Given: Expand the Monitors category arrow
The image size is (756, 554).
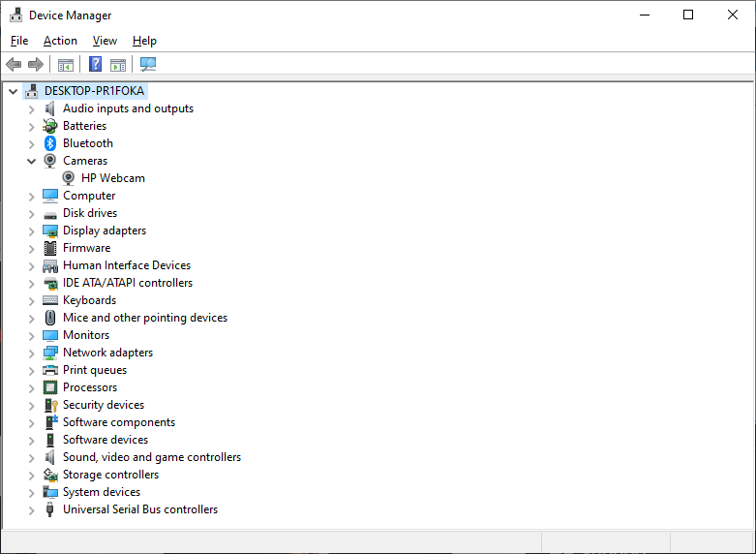Looking at the screenshot, I should (31, 336).
